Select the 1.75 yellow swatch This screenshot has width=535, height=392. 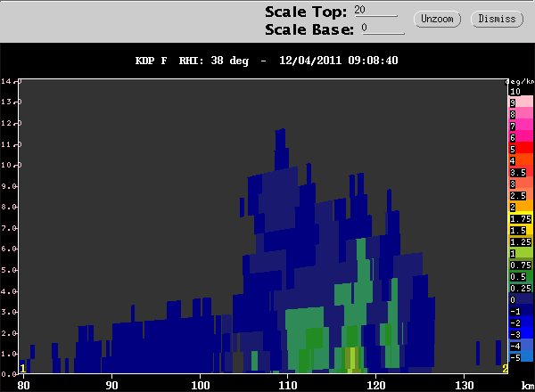[x=521, y=218]
